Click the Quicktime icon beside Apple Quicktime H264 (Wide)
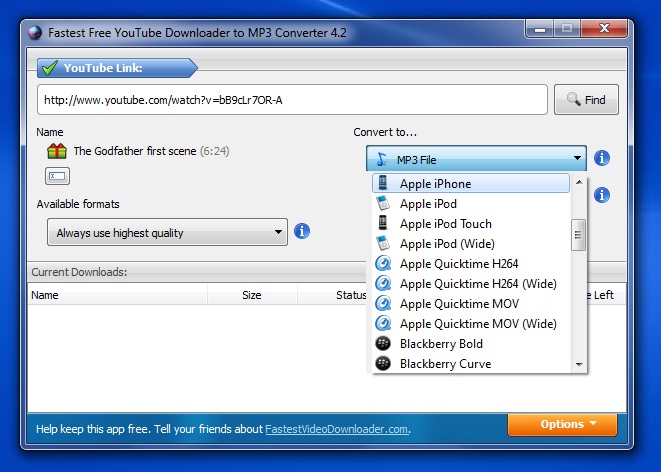Viewport: 661px width, 472px height. coord(383,283)
